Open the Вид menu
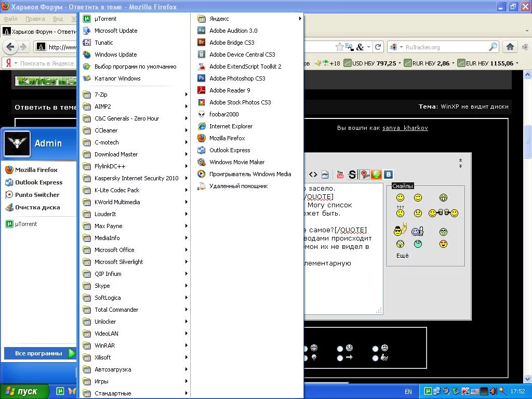The height and width of the screenshot is (399, 532). click(58, 19)
